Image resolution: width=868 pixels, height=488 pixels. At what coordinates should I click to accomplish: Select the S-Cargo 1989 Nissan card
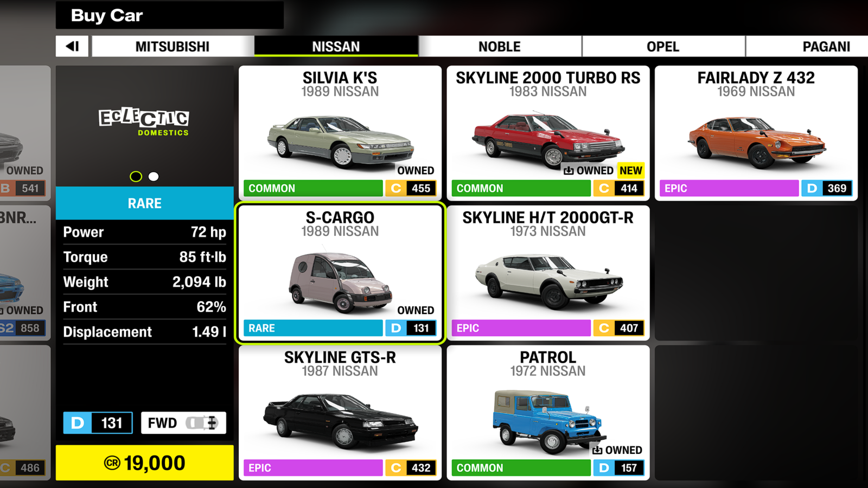tap(340, 273)
